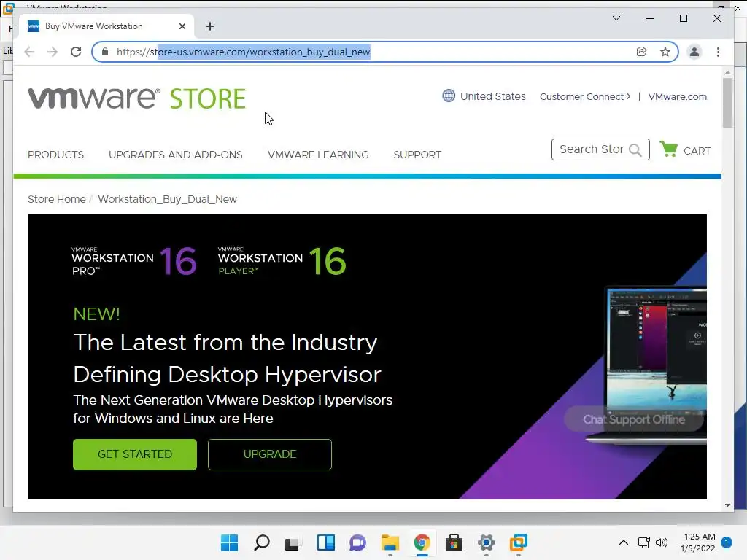Click the laptop product image
Viewport: 747px width, 560px height.
point(648,365)
